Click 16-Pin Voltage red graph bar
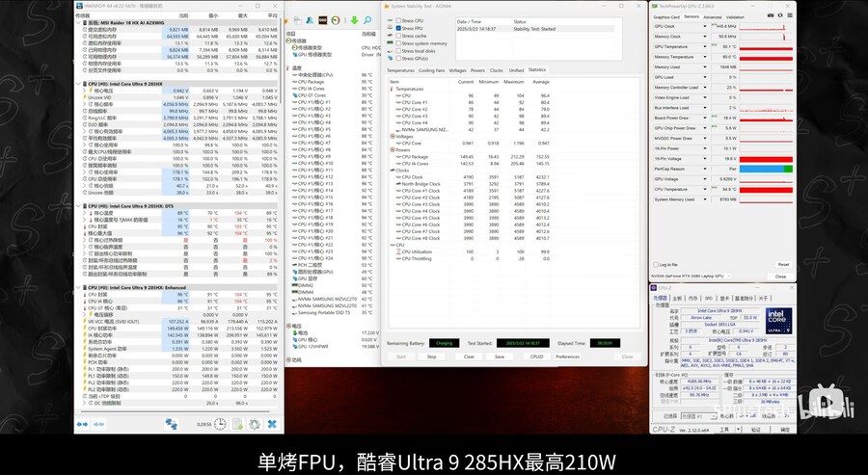868x475 pixels. tap(766, 159)
